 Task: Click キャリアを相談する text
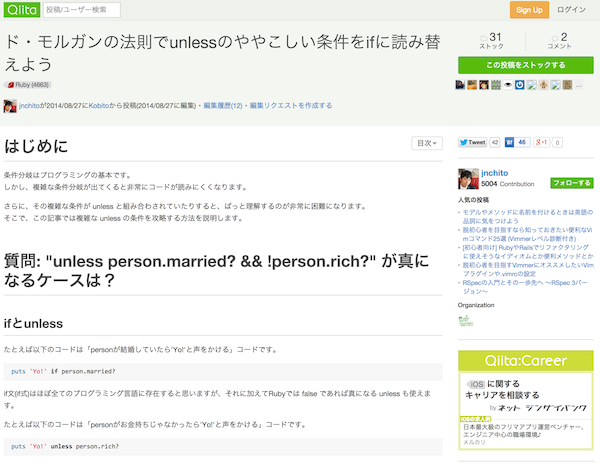click(x=502, y=395)
